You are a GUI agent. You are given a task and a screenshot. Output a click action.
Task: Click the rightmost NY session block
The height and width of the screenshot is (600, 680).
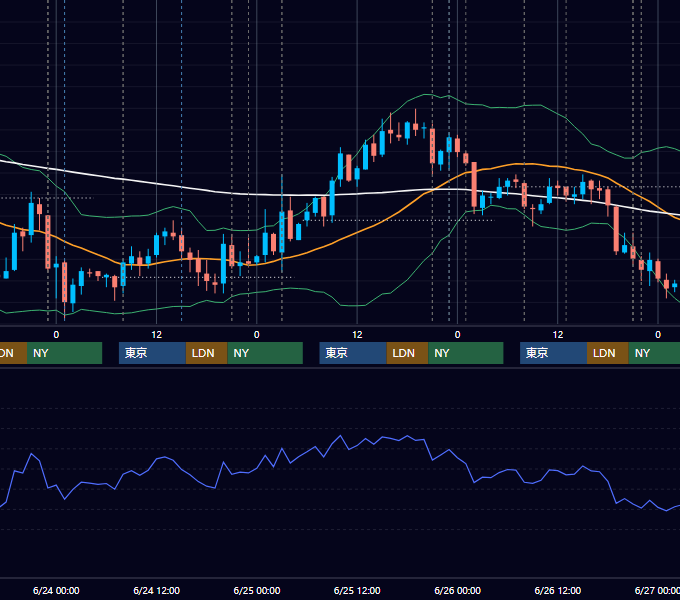point(654,353)
